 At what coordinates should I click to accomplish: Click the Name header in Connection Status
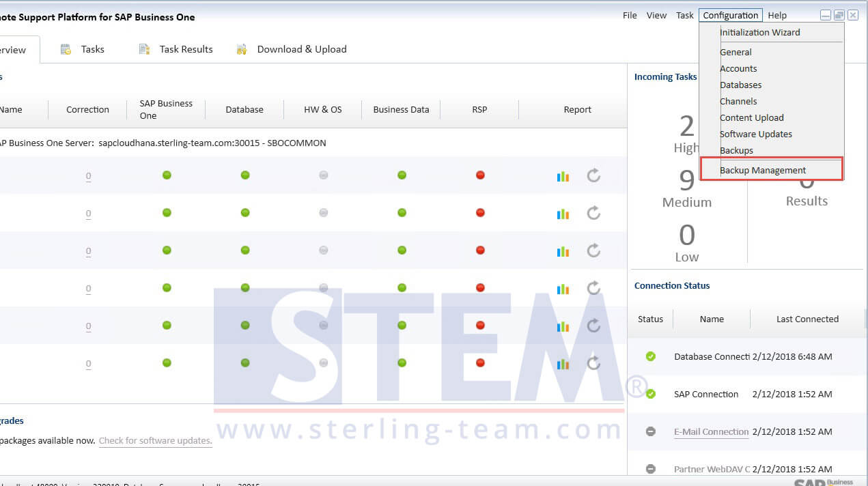[712, 319]
